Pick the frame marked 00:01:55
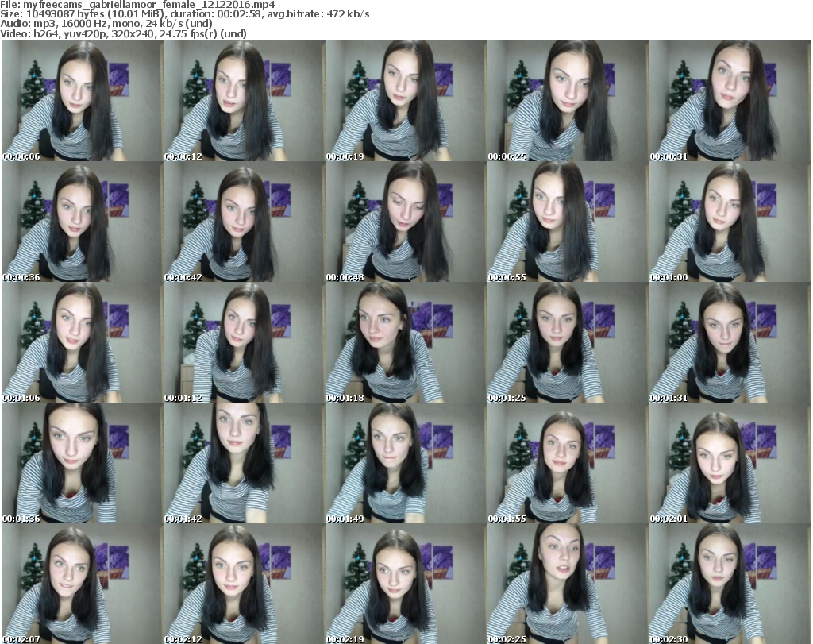 click(568, 464)
